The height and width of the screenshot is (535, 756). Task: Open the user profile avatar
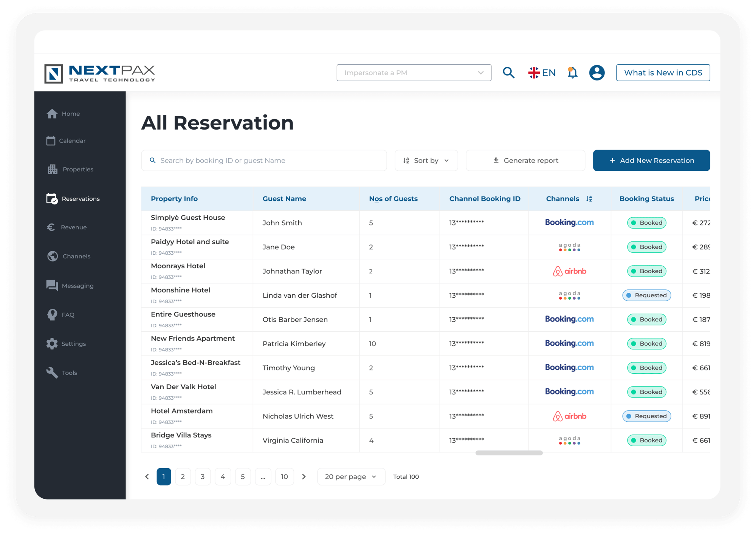pos(597,73)
